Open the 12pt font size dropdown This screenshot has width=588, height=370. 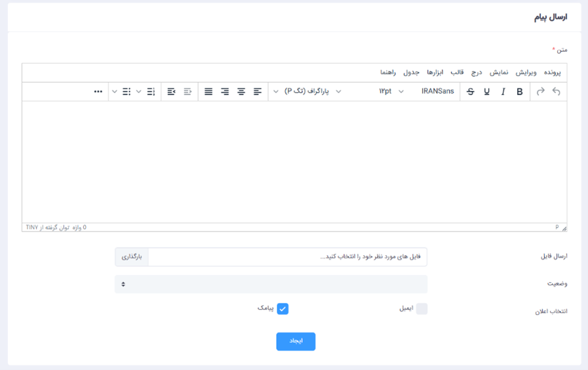pos(391,92)
